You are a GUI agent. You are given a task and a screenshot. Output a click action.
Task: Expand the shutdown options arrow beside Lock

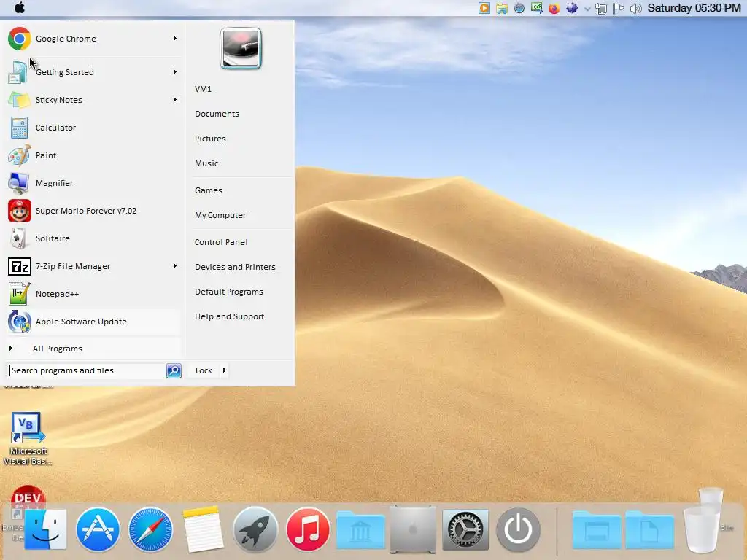225,370
